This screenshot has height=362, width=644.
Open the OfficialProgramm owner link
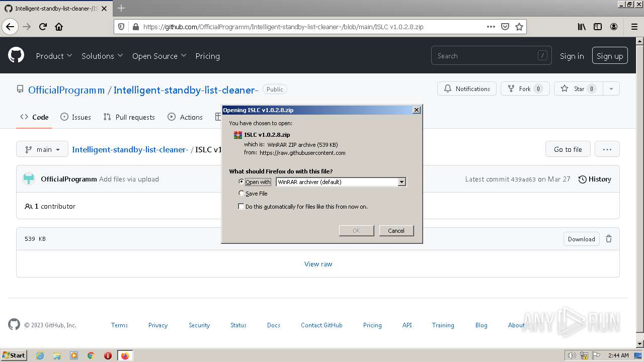point(66,90)
